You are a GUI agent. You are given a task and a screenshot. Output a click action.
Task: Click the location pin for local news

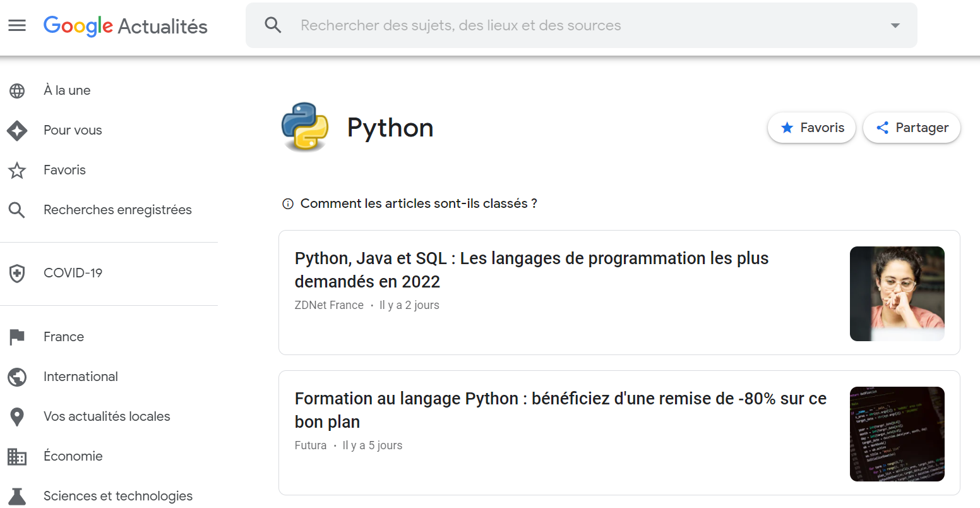tap(17, 417)
